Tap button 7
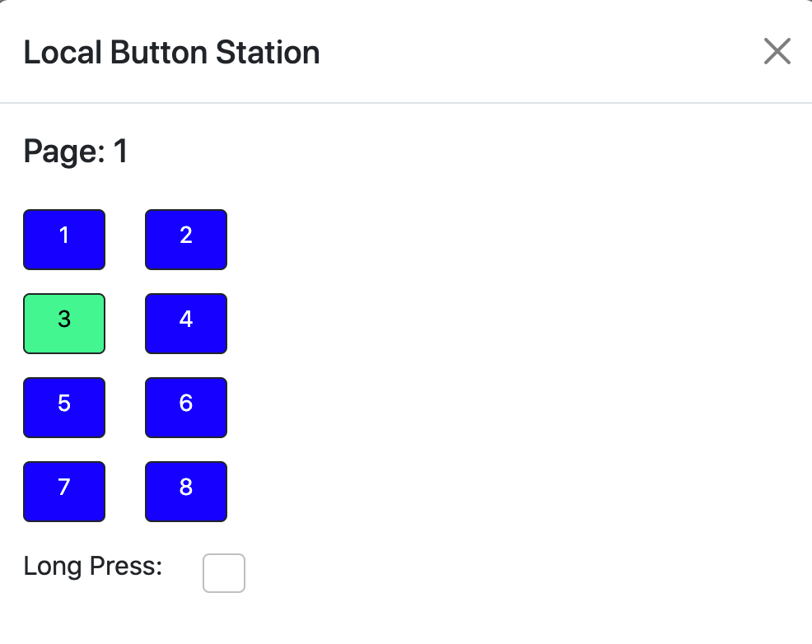Screen dimensions: 812x644 click(x=64, y=492)
